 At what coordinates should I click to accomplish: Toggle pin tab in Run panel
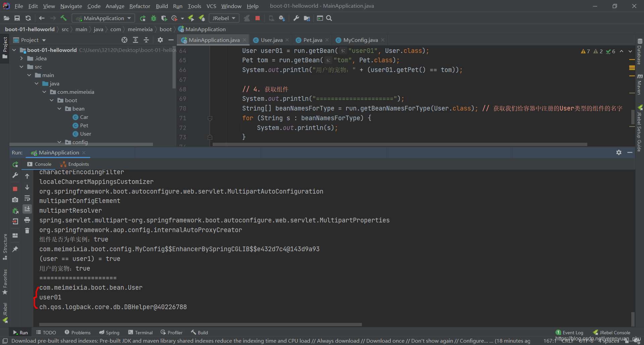[x=15, y=249]
